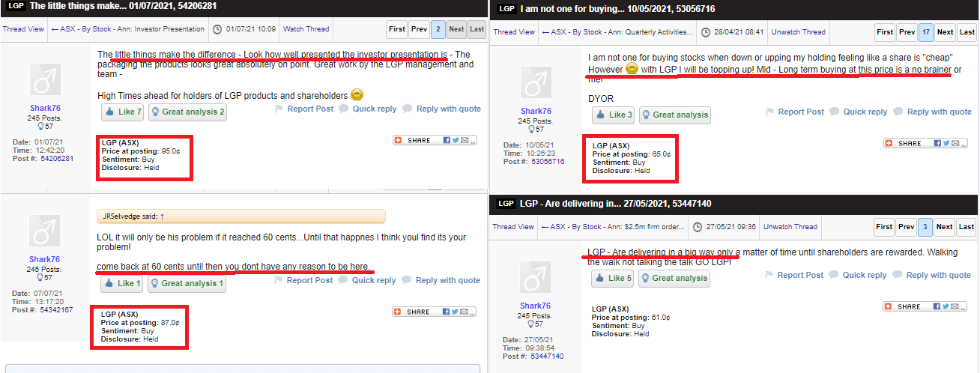Toggle Watch Thread on the 01/07/21 10:09 thread

[306, 29]
